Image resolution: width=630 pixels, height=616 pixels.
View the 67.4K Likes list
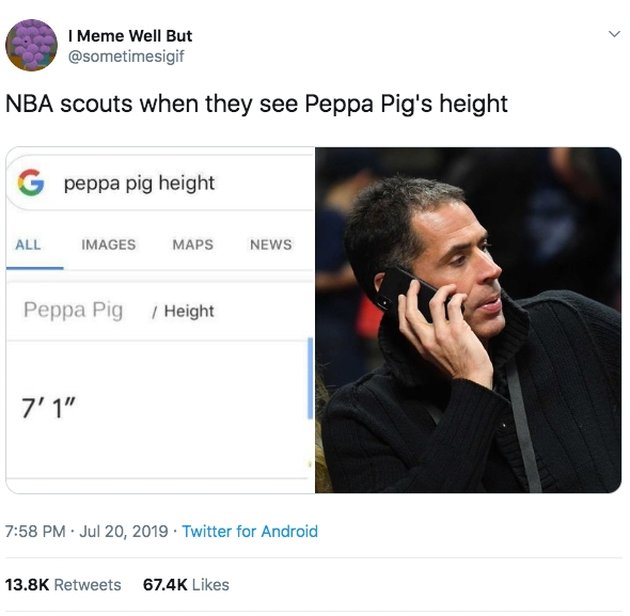(x=186, y=585)
